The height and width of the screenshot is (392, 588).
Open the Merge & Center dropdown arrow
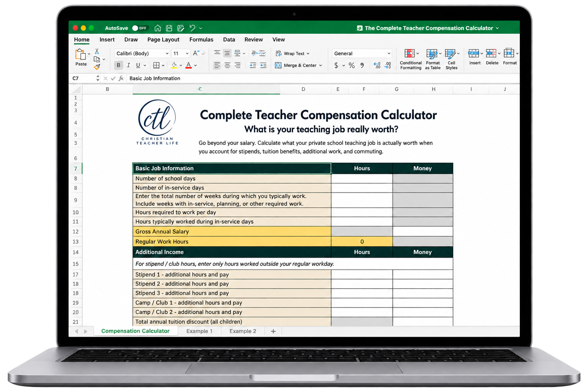point(320,65)
